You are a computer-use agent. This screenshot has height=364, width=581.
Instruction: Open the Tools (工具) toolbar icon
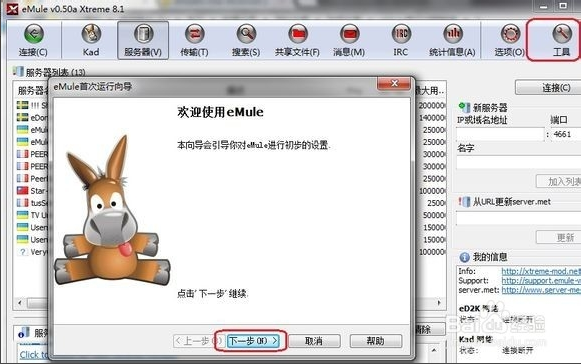(561, 40)
